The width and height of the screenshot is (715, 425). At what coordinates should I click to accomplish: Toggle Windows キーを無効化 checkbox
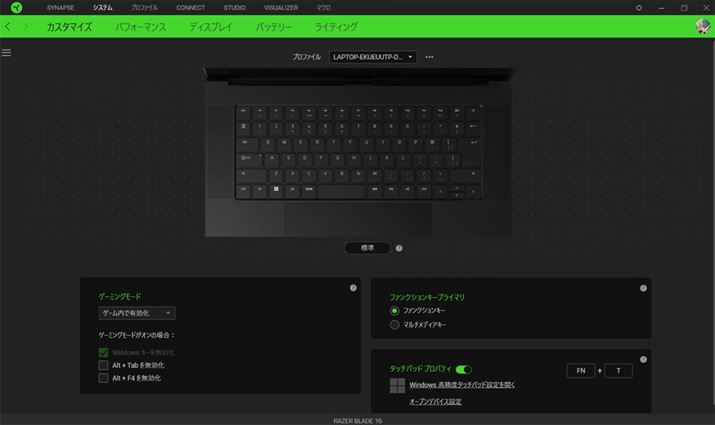tap(104, 352)
